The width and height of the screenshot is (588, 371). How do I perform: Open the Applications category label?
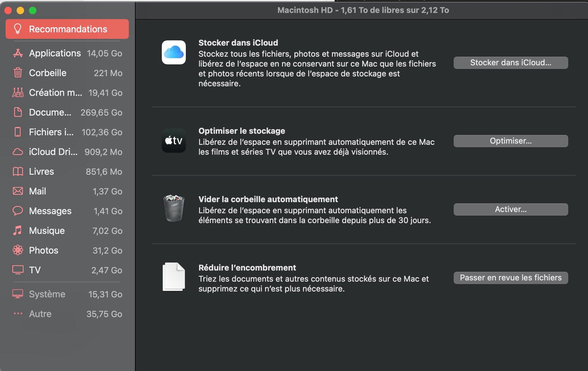coord(55,53)
